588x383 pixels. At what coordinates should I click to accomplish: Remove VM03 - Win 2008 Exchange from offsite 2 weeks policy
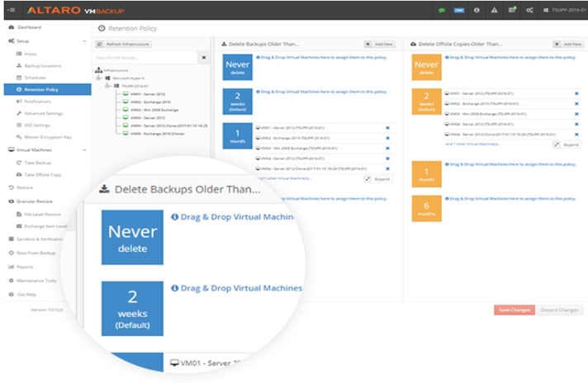point(576,114)
